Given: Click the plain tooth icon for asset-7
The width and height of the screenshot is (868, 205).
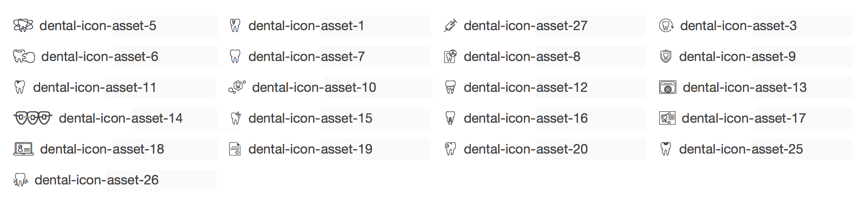Looking at the screenshot, I should (235, 57).
